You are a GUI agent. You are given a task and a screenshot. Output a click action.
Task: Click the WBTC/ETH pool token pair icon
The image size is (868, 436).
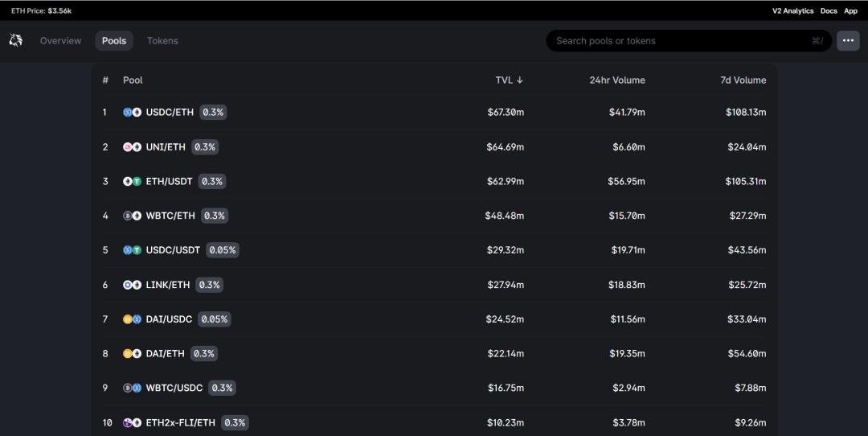point(132,216)
